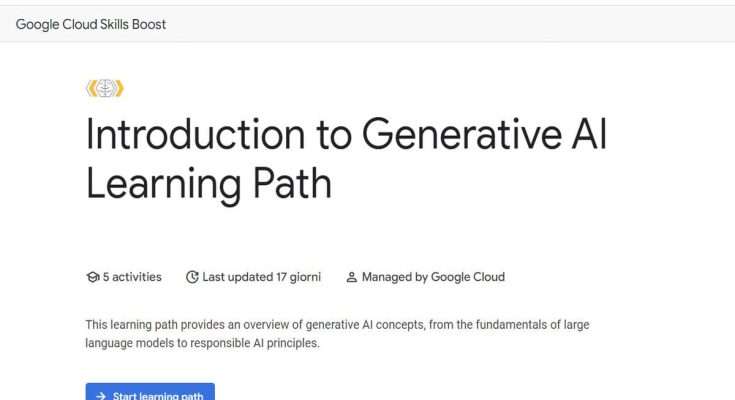735x400 pixels.
Task: Open the Google Cloud Skills Boost home link
Action: (91, 24)
